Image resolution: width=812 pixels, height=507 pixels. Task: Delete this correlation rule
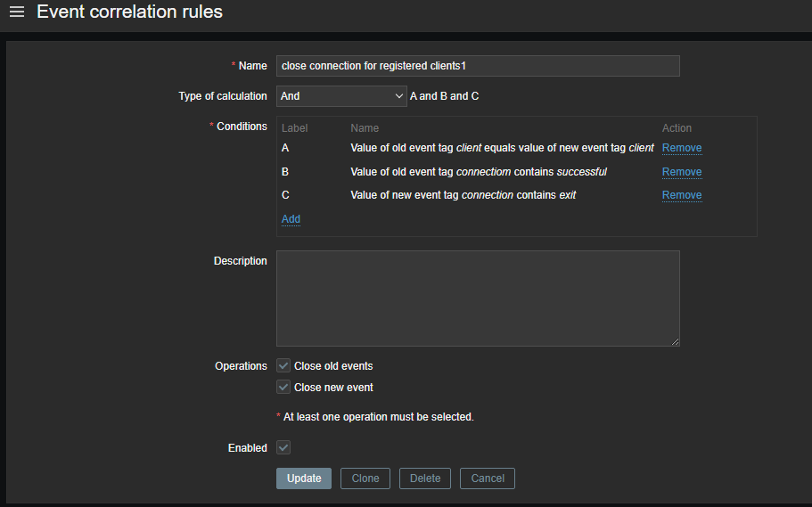click(x=425, y=478)
